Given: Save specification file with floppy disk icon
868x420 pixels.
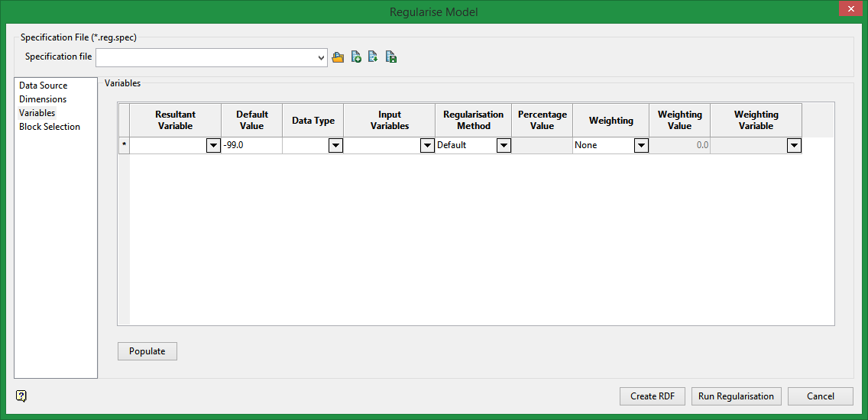Looking at the screenshot, I should tap(391, 57).
